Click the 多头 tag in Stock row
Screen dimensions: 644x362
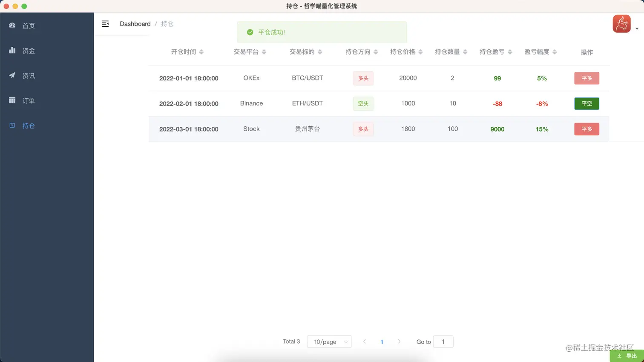[363, 129]
